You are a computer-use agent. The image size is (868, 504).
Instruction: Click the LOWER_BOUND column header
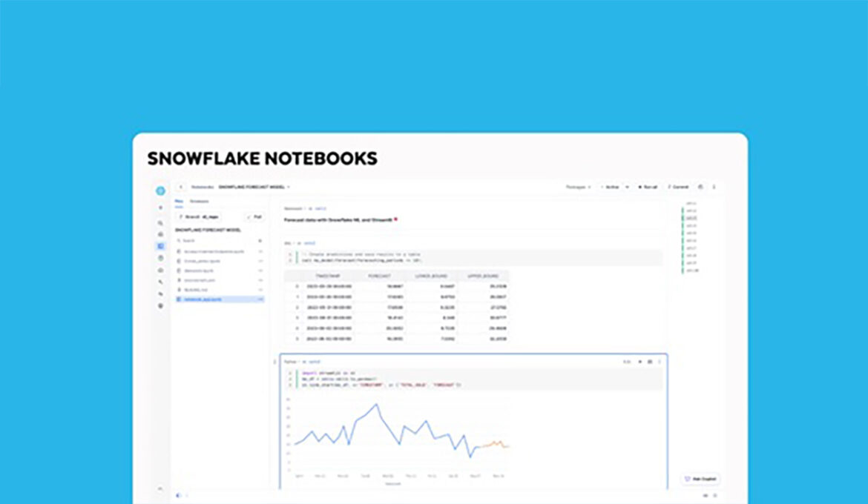(432, 276)
